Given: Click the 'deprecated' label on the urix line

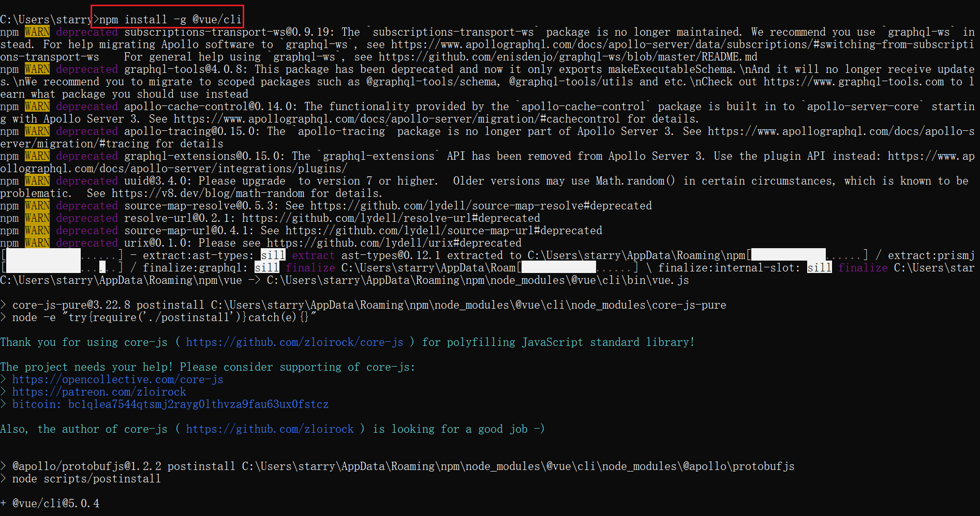Looking at the screenshot, I should [87, 243].
